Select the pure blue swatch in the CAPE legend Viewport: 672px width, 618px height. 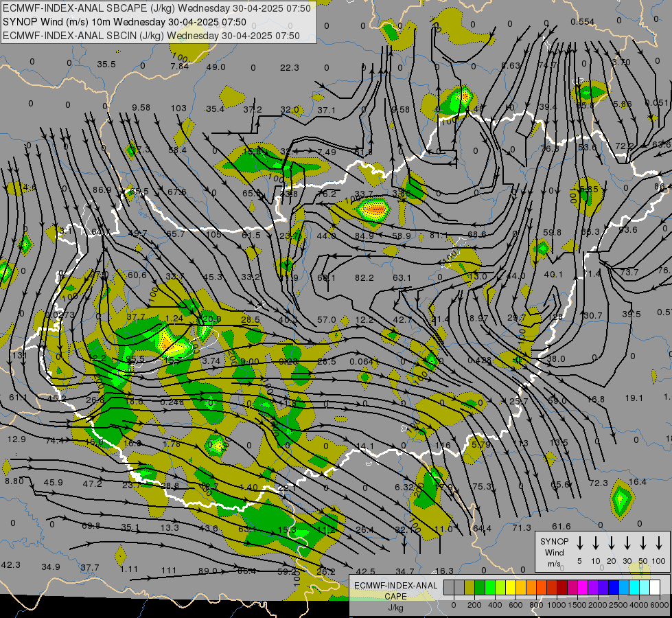point(613,587)
